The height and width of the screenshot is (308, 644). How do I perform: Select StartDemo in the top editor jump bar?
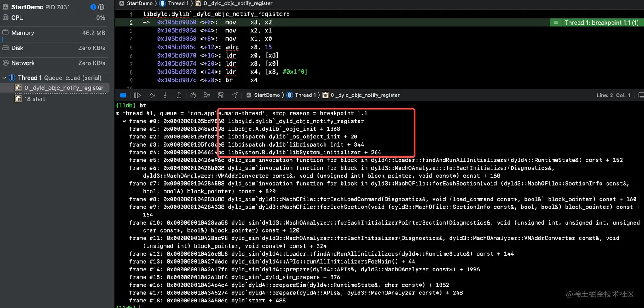[x=136, y=3]
